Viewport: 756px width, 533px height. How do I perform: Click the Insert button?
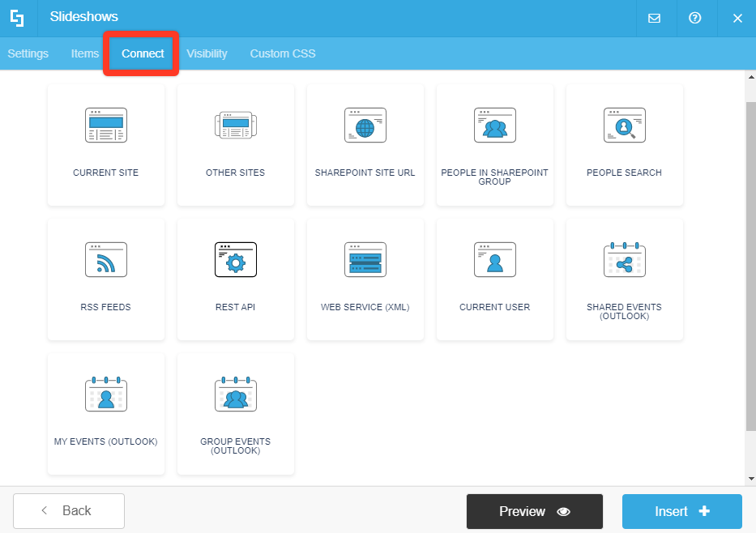681,511
